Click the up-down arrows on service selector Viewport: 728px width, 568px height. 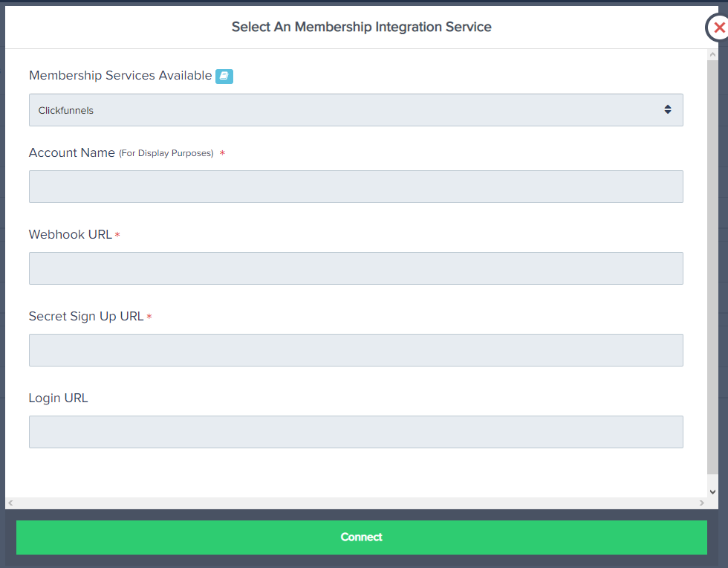(667, 110)
